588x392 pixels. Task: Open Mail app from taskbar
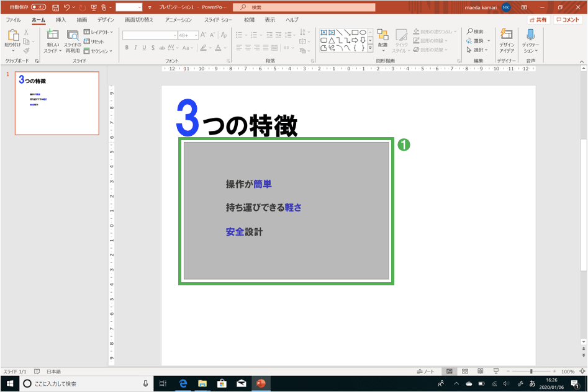pyautogui.click(x=242, y=383)
